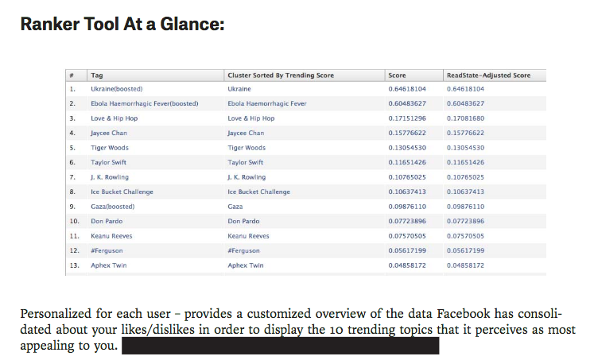Click the Ranker Tool At a Glance heading
Screen dimensions: 598x364
tap(122, 24)
